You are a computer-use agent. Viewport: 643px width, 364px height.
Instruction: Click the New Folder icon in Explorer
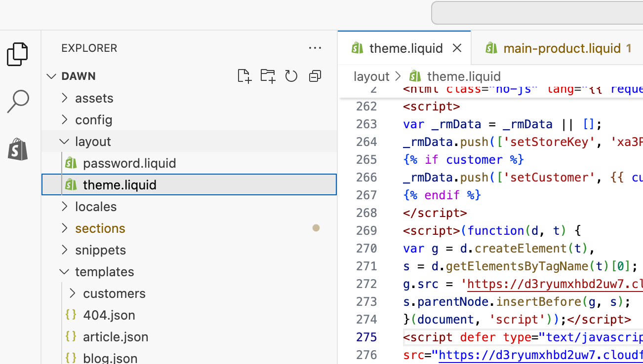pyautogui.click(x=268, y=76)
